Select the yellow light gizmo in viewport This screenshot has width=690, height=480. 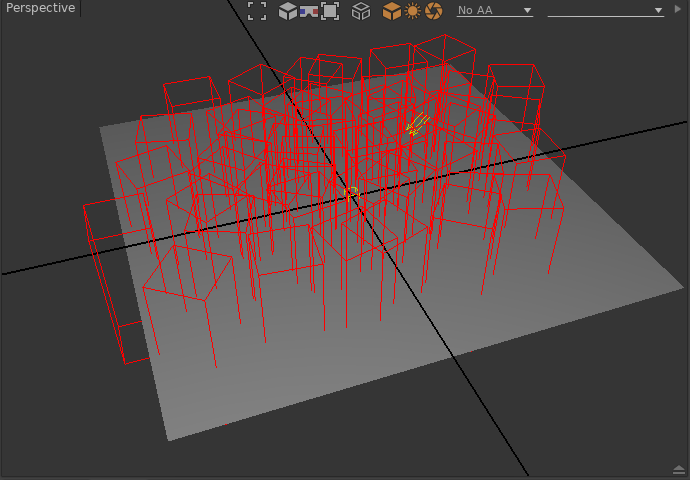coord(418,124)
